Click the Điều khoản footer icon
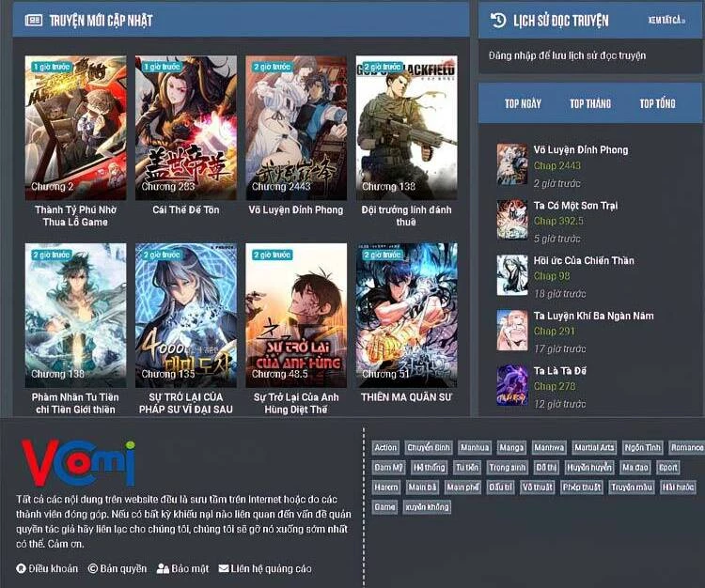The image size is (705, 588). point(21,568)
